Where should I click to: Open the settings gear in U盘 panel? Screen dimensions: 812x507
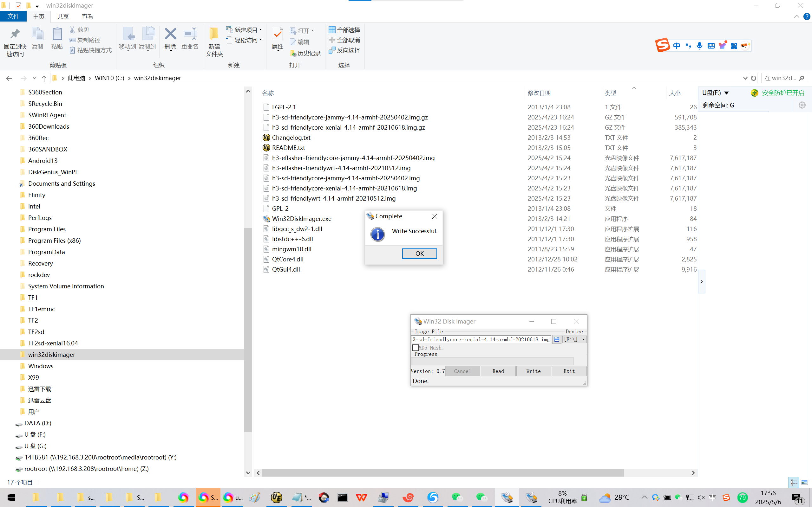click(x=802, y=105)
